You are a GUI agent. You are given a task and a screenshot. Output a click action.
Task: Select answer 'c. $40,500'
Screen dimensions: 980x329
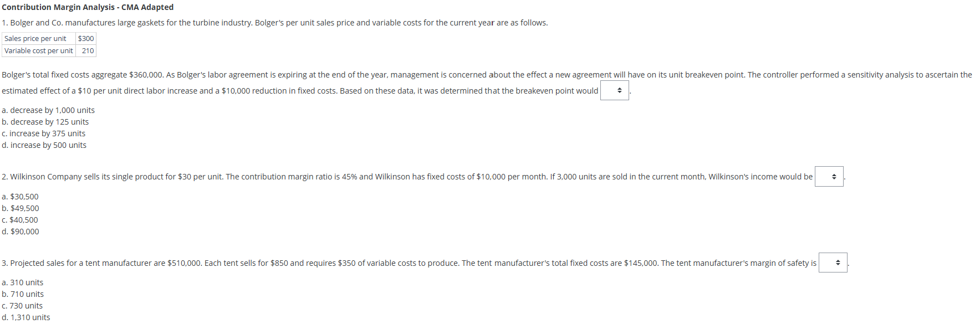pos(20,219)
